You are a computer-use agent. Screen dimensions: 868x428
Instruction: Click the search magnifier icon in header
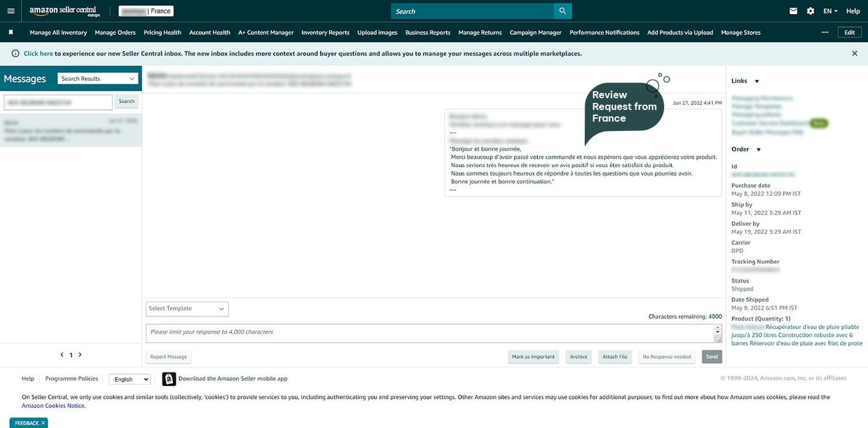[x=563, y=11]
